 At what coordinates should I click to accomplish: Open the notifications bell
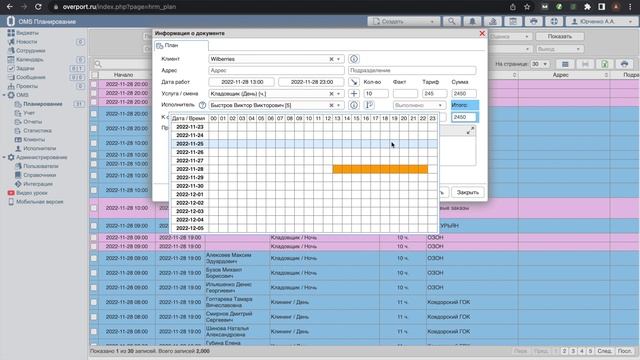[472, 21]
